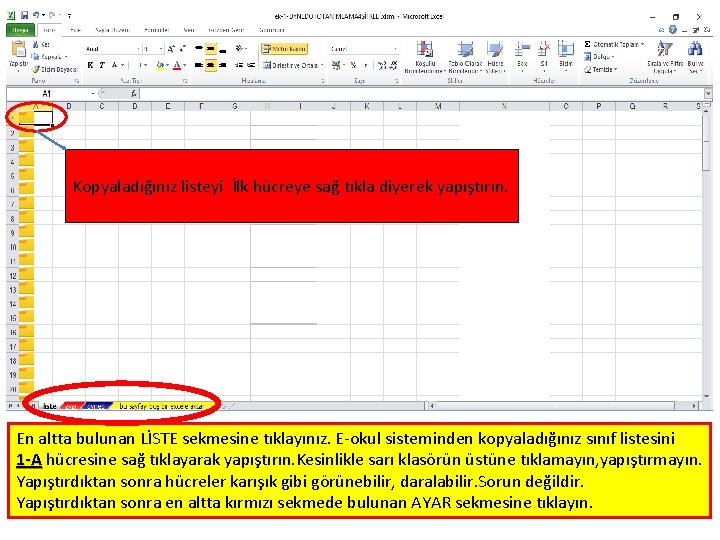The width and height of the screenshot is (720, 540).
Task: Open the green Dosya file tab
Action: [x=20, y=30]
